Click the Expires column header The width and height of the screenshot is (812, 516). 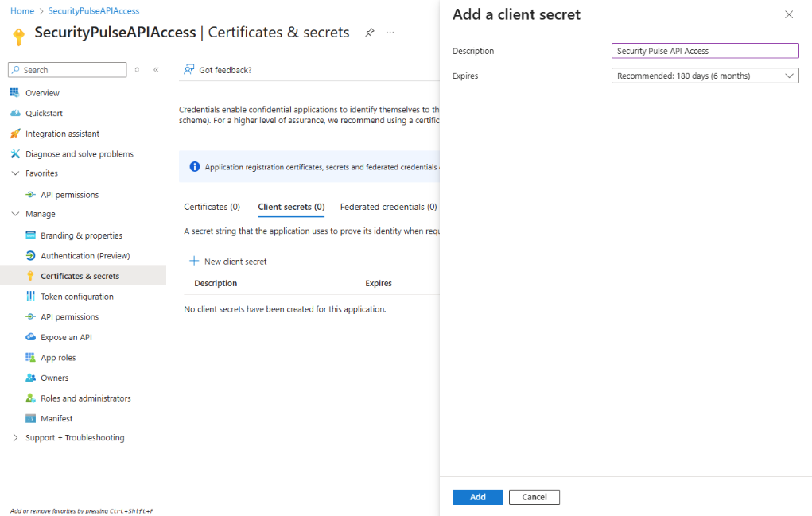(379, 283)
